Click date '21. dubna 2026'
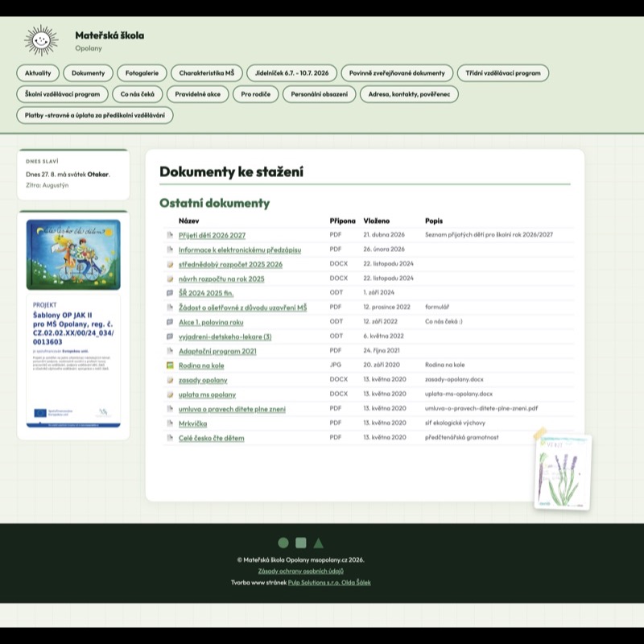 coord(384,234)
